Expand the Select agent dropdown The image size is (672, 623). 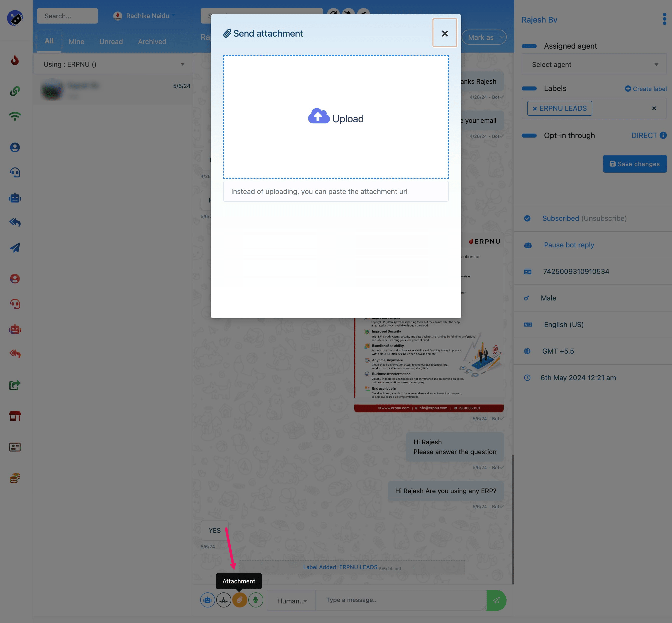coord(594,64)
